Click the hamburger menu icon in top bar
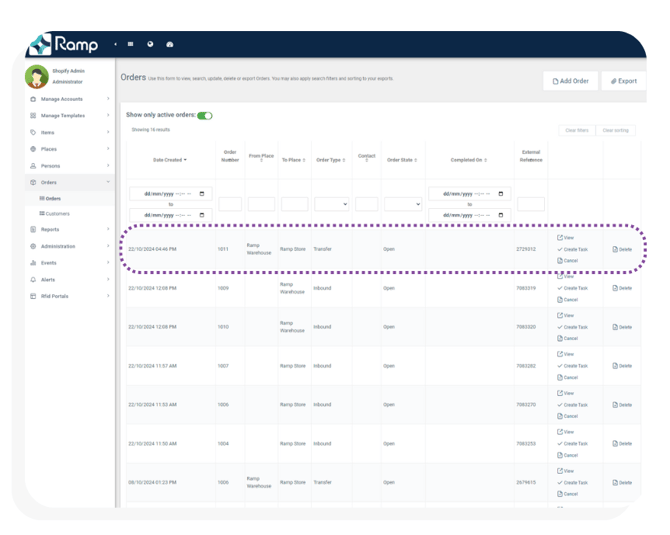 click(x=131, y=44)
